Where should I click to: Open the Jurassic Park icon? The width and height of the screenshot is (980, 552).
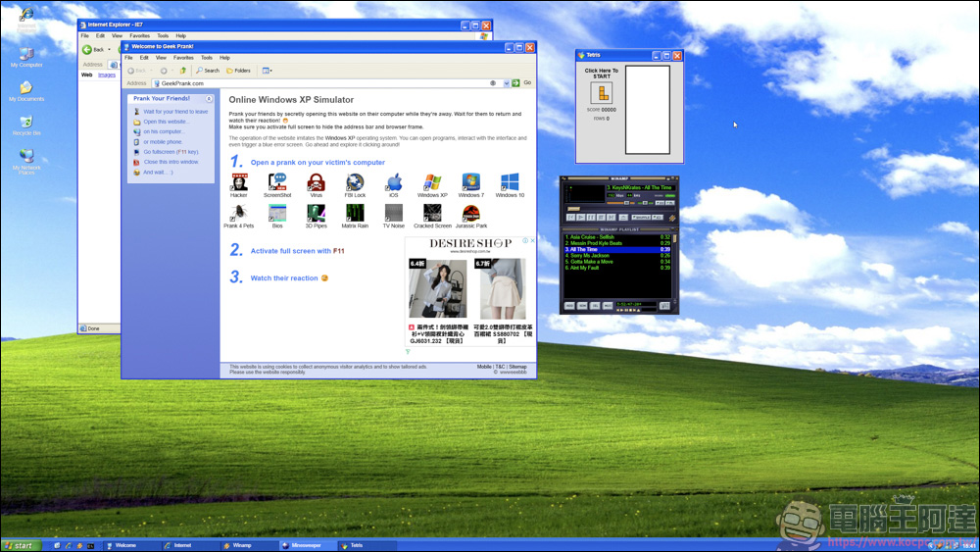(x=470, y=217)
